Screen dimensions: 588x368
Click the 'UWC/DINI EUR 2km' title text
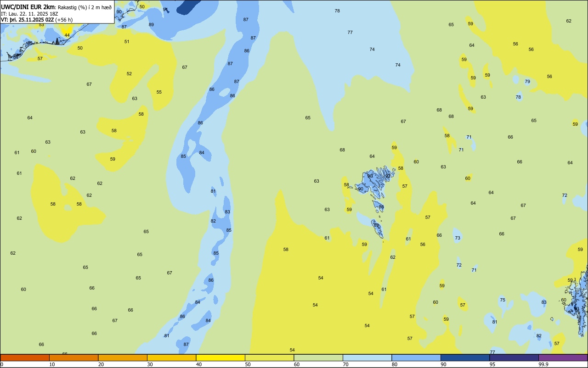coord(28,7)
